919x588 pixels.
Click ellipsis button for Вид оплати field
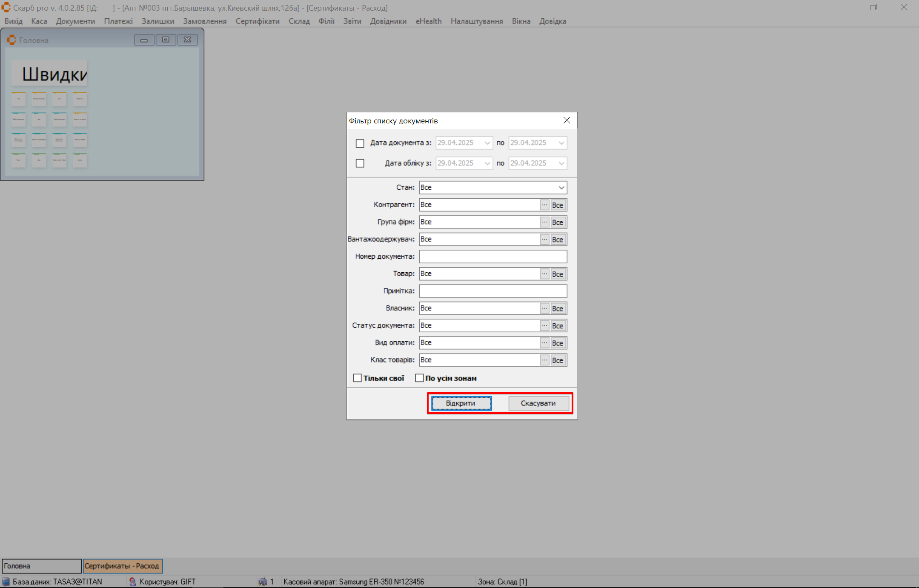pyautogui.click(x=544, y=343)
